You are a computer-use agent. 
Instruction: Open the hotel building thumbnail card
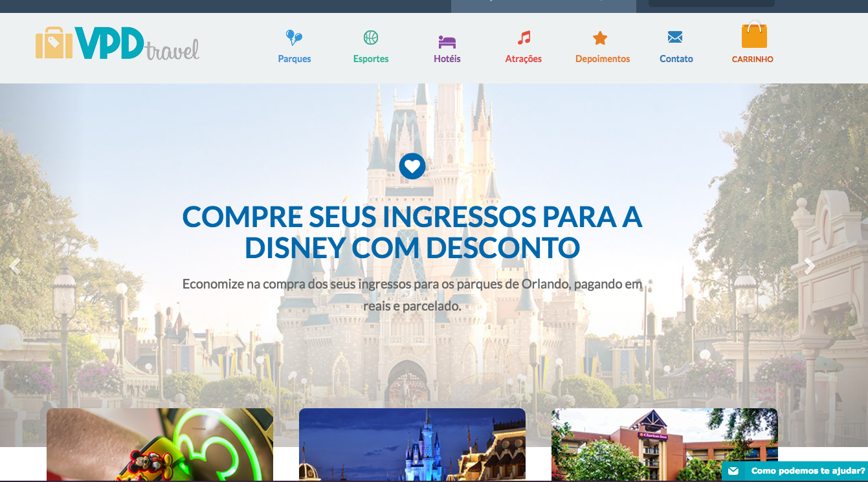click(x=665, y=444)
